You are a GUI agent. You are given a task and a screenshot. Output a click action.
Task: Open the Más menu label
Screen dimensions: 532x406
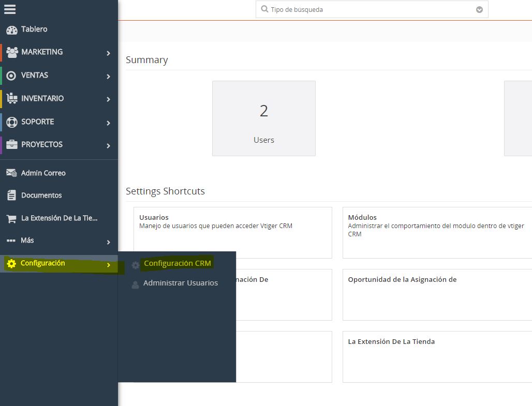click(x=27, y=240)
